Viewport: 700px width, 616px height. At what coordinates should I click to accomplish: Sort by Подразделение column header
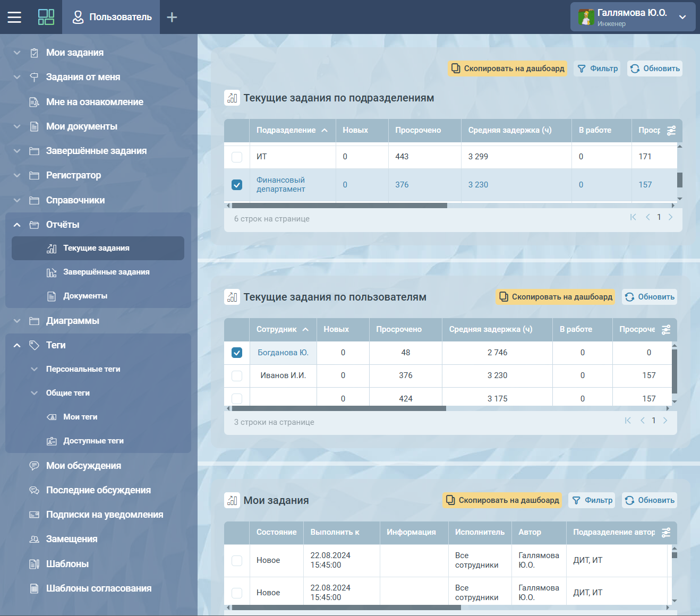(286, 130)
